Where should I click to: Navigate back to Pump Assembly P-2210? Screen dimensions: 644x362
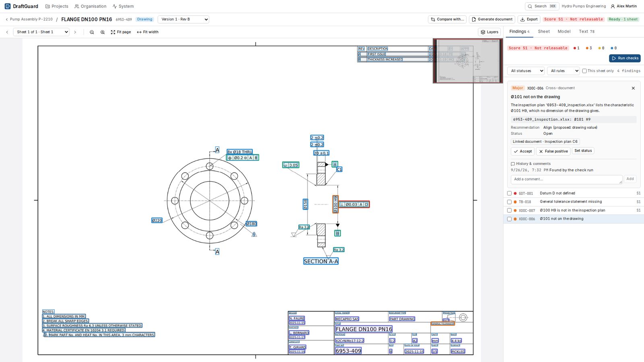tap(29, 19)
